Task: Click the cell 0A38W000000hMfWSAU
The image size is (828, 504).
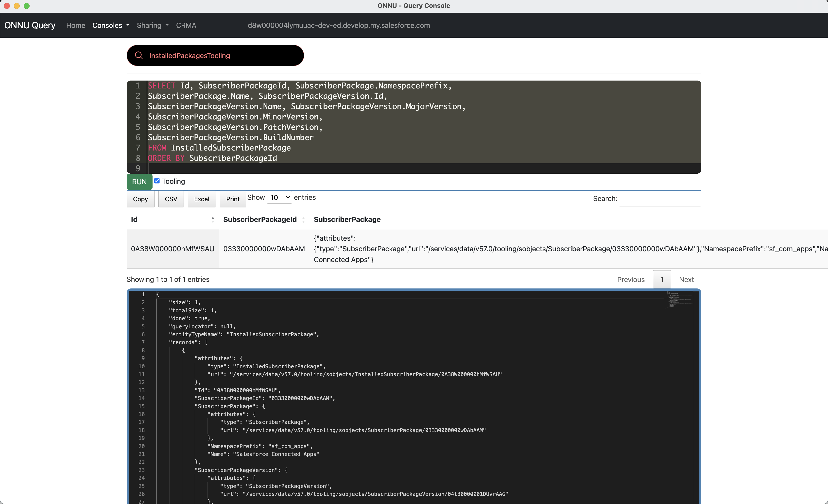Action: click(x=172, y=249)
